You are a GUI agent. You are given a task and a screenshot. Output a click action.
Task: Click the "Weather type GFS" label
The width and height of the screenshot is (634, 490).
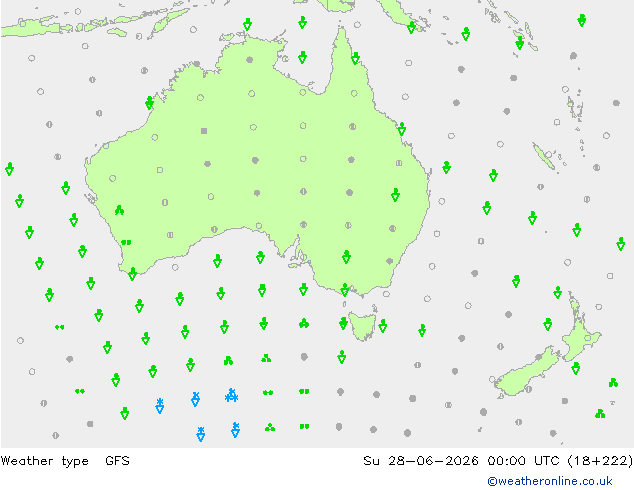point(65,461)
